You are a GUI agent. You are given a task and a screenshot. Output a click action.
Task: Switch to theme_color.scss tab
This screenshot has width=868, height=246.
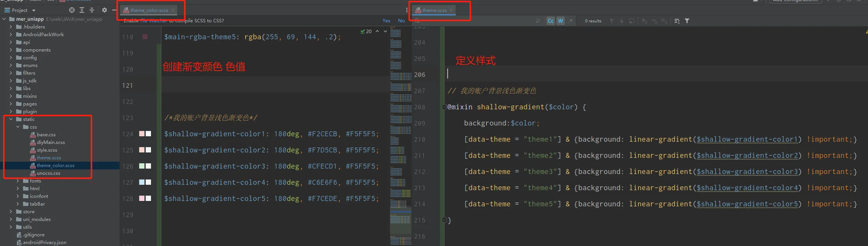coord(149,10)
